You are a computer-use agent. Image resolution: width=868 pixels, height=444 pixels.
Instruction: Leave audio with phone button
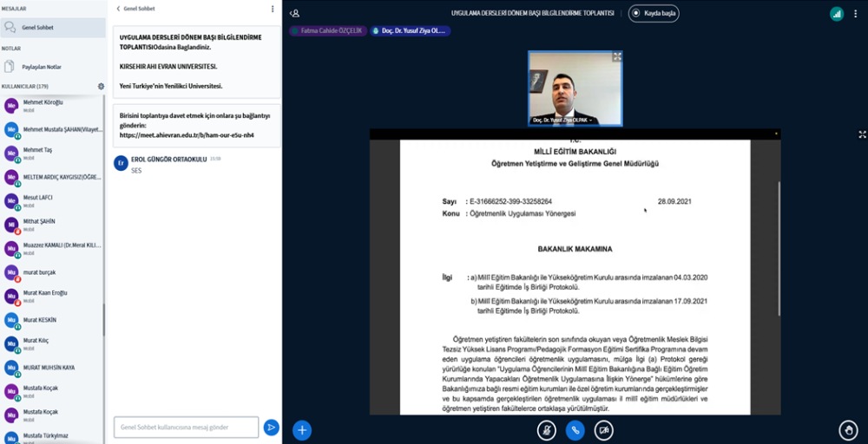pos(575,430)
